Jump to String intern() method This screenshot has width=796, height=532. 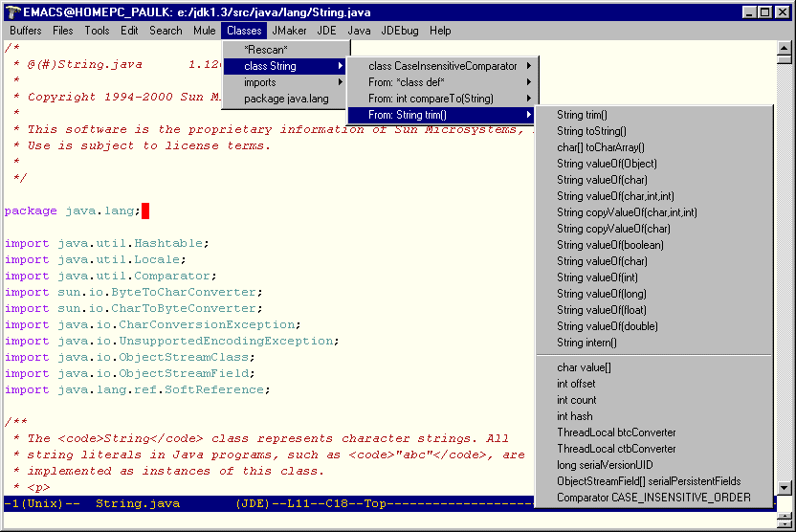tap(586, 343)
